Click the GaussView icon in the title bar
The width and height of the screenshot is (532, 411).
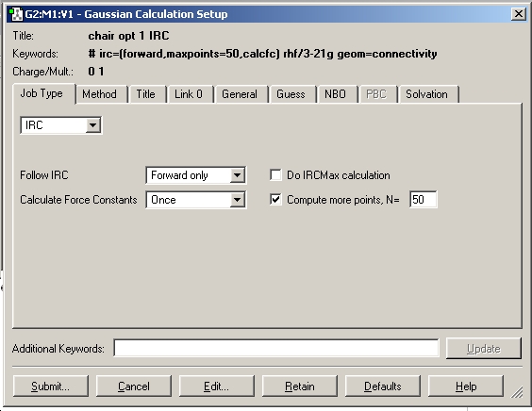pyautogui.click(x=15, y=14)
